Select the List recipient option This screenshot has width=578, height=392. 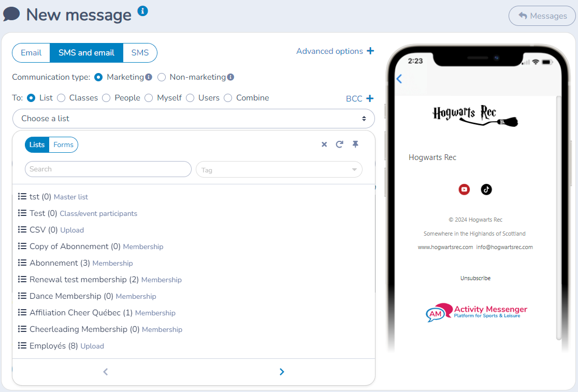coord(31,98)
